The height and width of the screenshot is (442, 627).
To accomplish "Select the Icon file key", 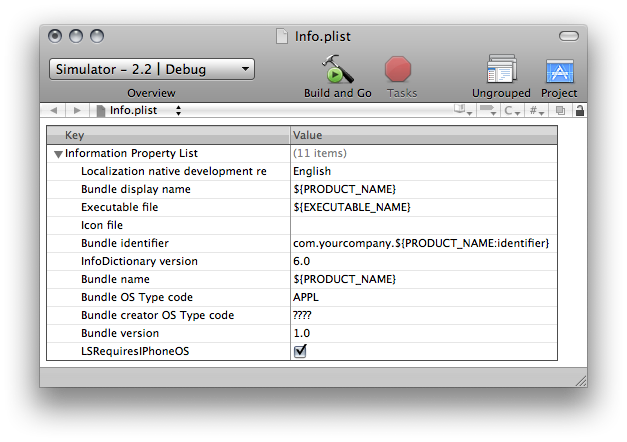I will [102, 225].
